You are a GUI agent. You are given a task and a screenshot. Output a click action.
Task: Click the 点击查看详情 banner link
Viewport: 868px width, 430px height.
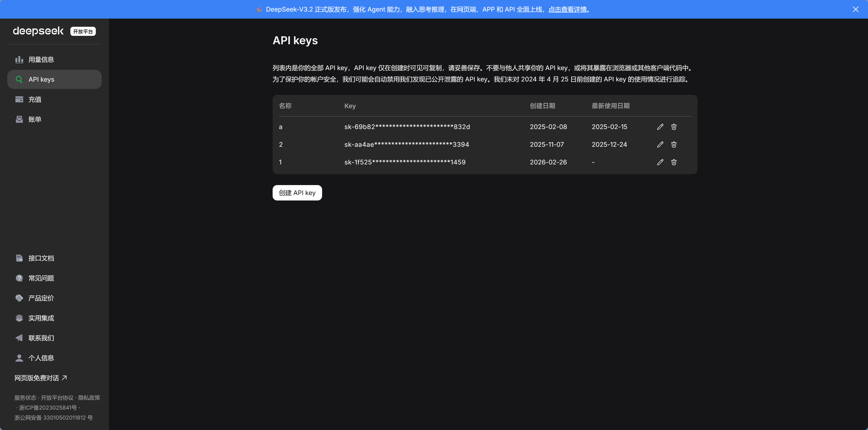click(567, 10)
